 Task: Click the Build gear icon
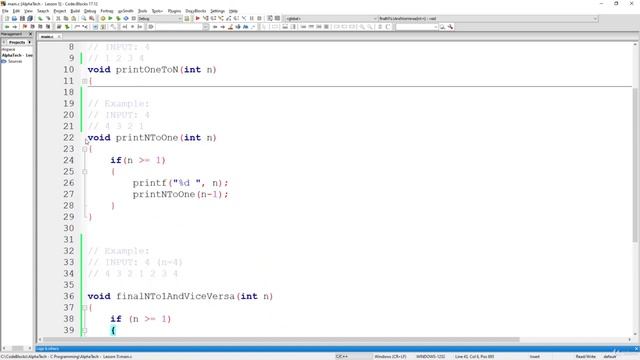pyautogui.click(x=102, y=18)
